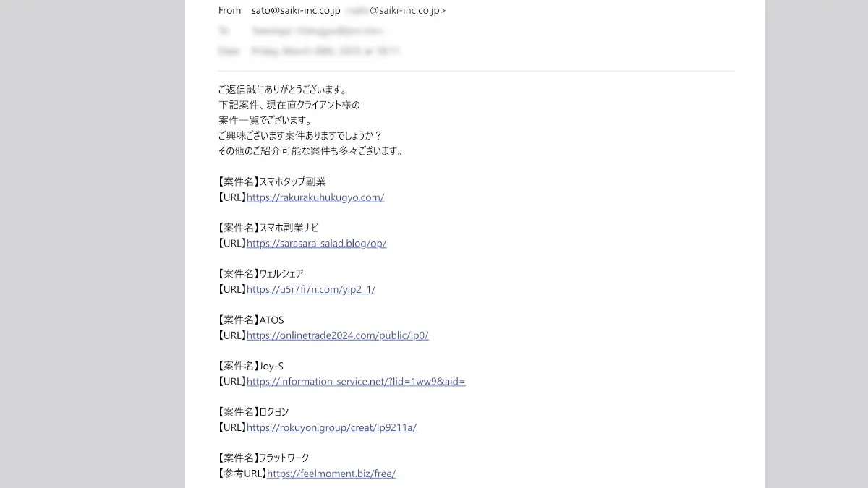Click the From label in header
The width and height of the screenshot is (868, 488).
tap(229, 11)
